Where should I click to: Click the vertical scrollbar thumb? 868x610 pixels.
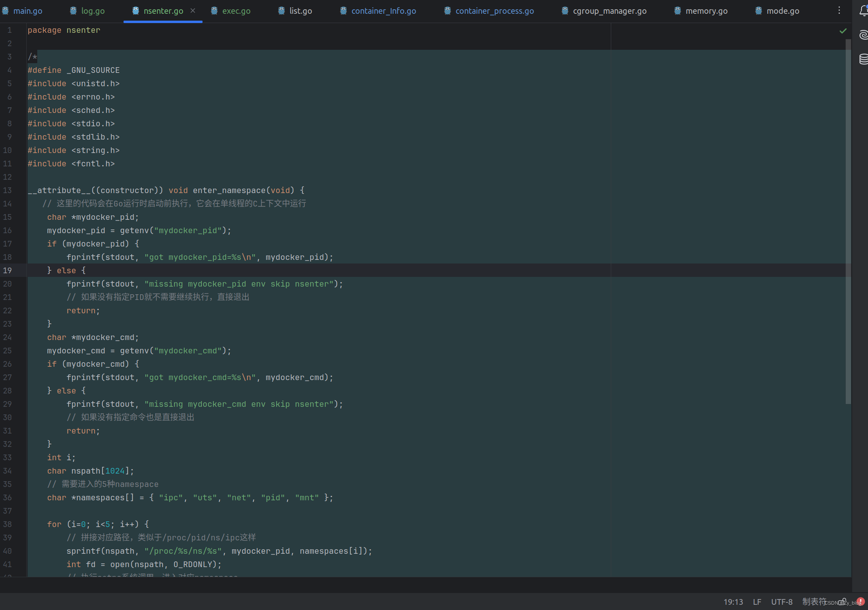click(848, 221)
